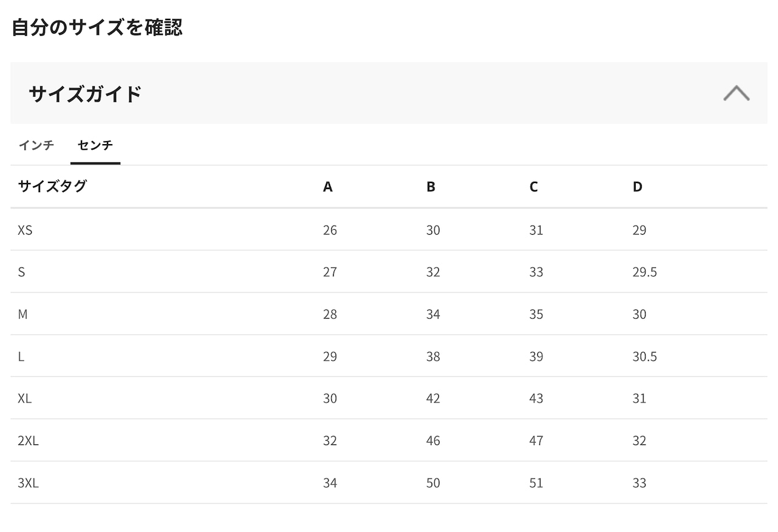Viewport: 778px width, 532px height.
Task: Click the サイズガイド section title
Action: click(85, 94)
